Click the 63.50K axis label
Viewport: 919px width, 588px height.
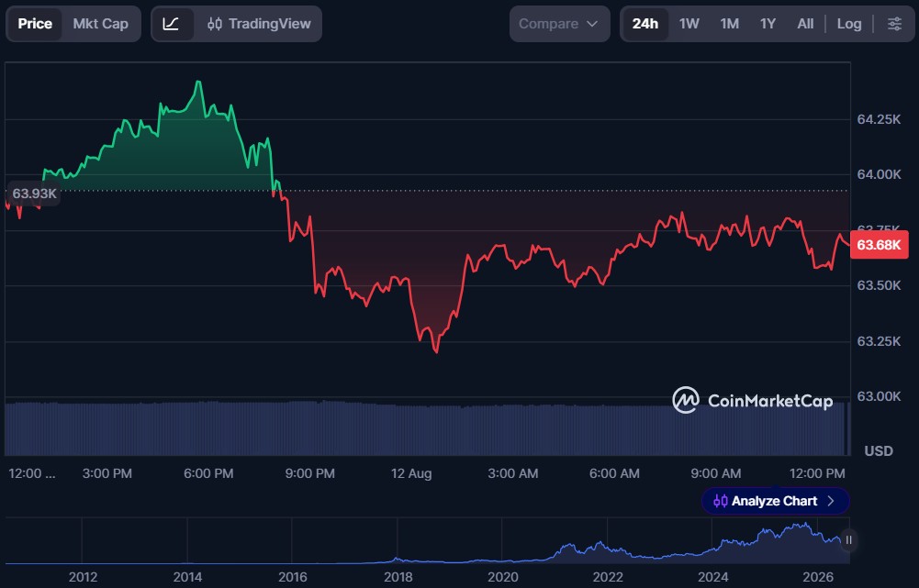point(879,286)
